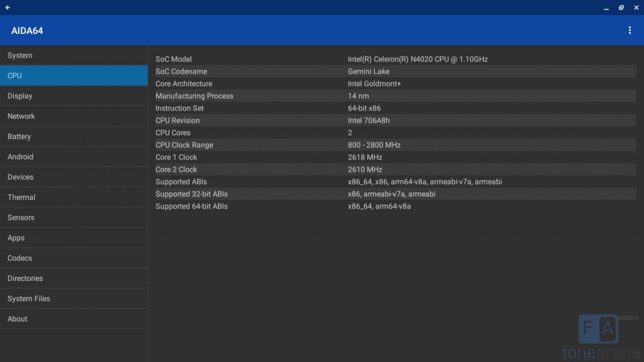Show the Sensors page
The image size is (644, 362).
[74, 217]
